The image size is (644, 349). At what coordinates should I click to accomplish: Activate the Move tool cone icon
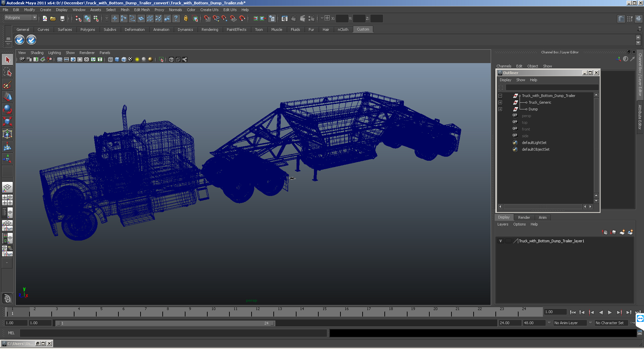coord(7,97)
